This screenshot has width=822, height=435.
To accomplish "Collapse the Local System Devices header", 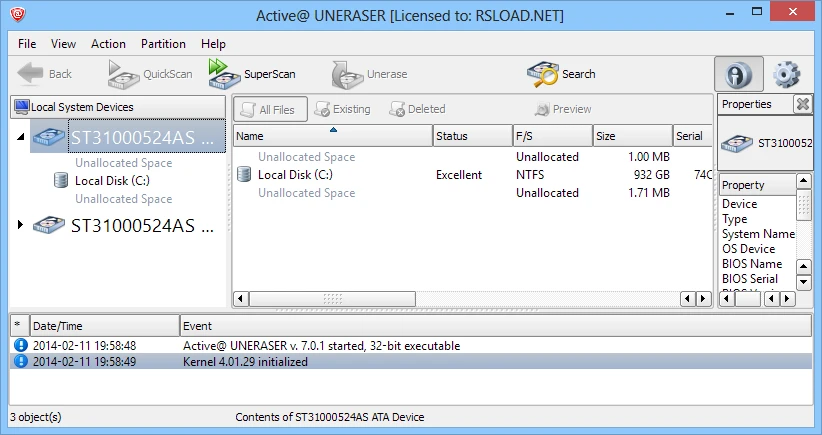I will (117, 107).
